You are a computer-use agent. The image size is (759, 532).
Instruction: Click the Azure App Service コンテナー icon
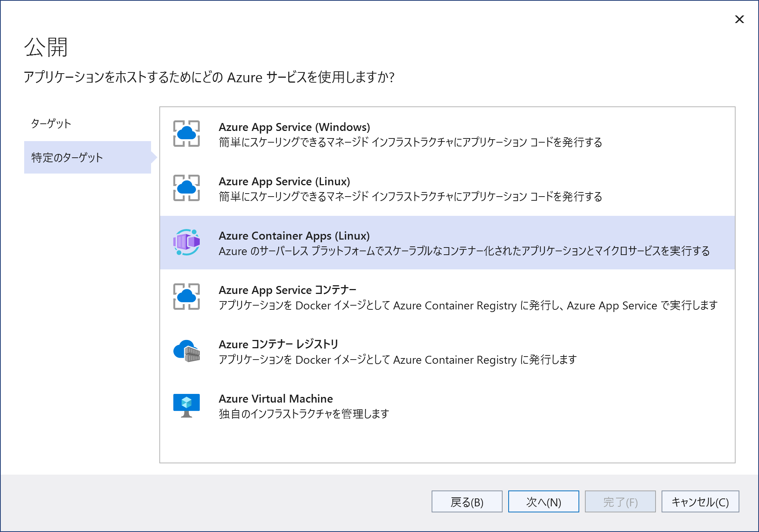(187, 297)
